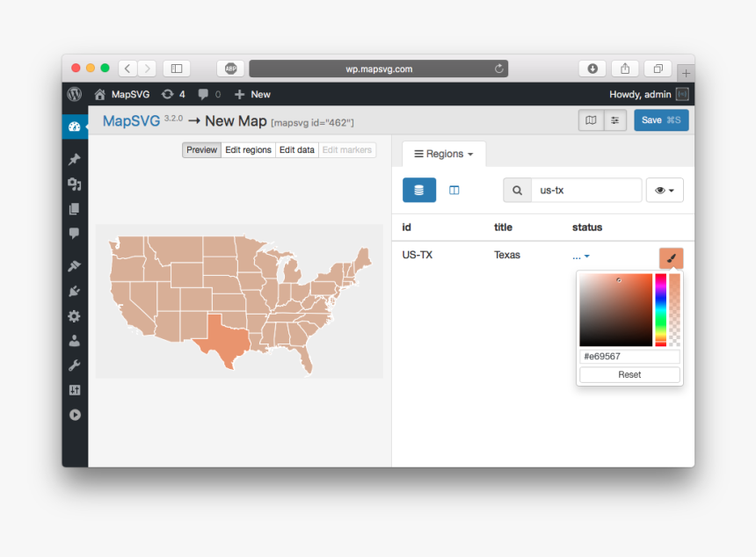The height and width of the screenshot is (557, 756).
Task: Open the Pages sidebar icon
Action: (74, 208)
